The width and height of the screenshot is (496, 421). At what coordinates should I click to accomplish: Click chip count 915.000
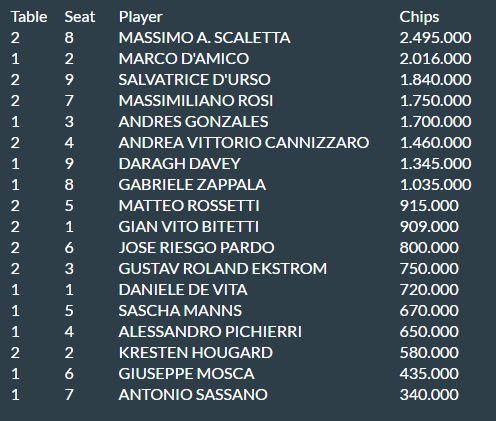click(x=429, y=206)
